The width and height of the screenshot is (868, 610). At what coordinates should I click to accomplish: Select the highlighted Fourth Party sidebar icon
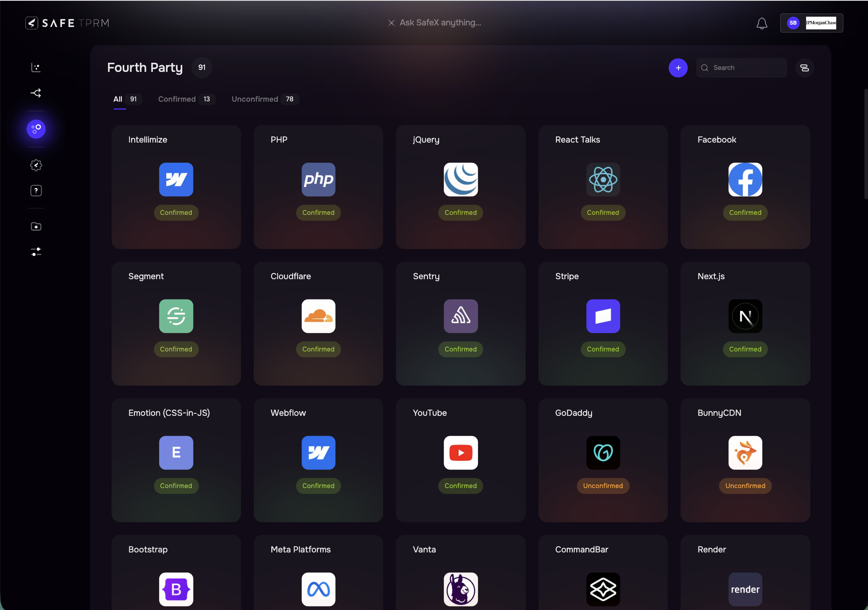click(36, 129)
